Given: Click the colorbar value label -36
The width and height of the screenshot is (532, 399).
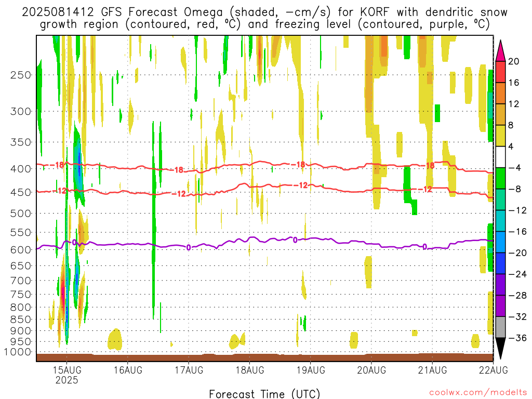Looking at the screenshot, I should point(518,338).
